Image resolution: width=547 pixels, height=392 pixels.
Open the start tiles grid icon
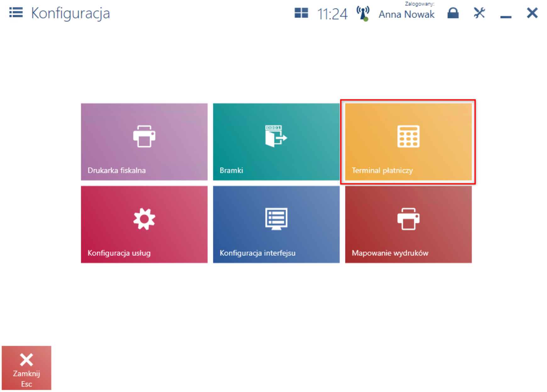pos(301,13)
